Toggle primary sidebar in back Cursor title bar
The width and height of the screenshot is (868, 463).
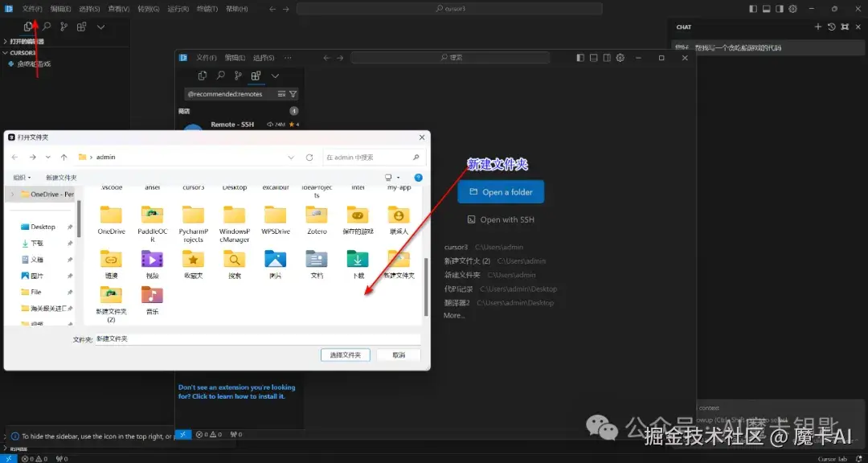[x=753, y=9]
